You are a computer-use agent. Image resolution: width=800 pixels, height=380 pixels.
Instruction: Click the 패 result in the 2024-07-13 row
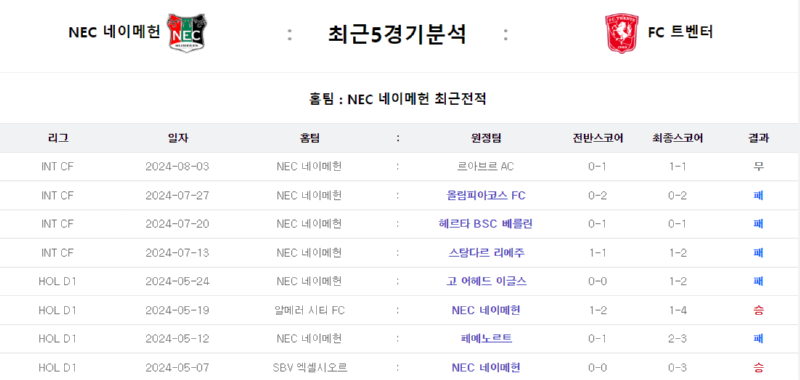(x=758, y=252)
